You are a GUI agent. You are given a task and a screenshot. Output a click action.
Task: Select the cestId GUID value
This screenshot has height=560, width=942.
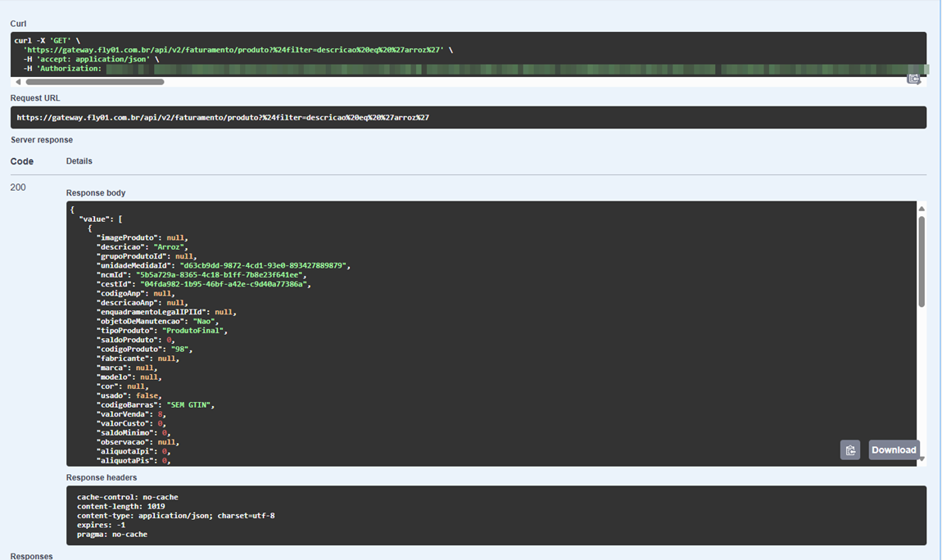[224, 284]
